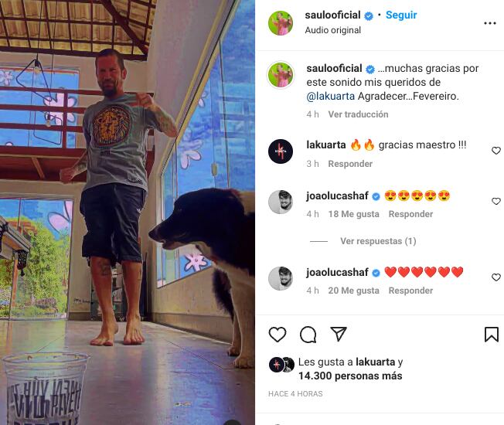Open lakuarta's commenter avatar
Screen dimensions: 504x425
pos(281,151)
